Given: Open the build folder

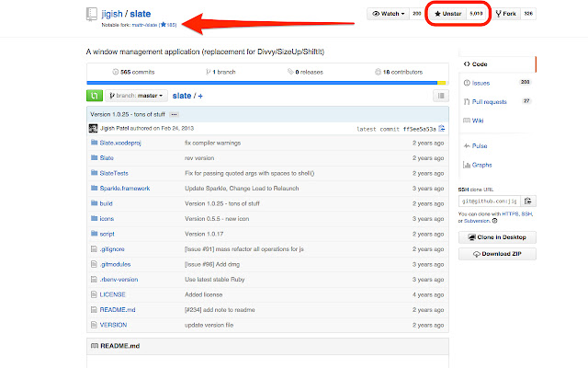Looking at the screenshot, I should pos(107,203).
